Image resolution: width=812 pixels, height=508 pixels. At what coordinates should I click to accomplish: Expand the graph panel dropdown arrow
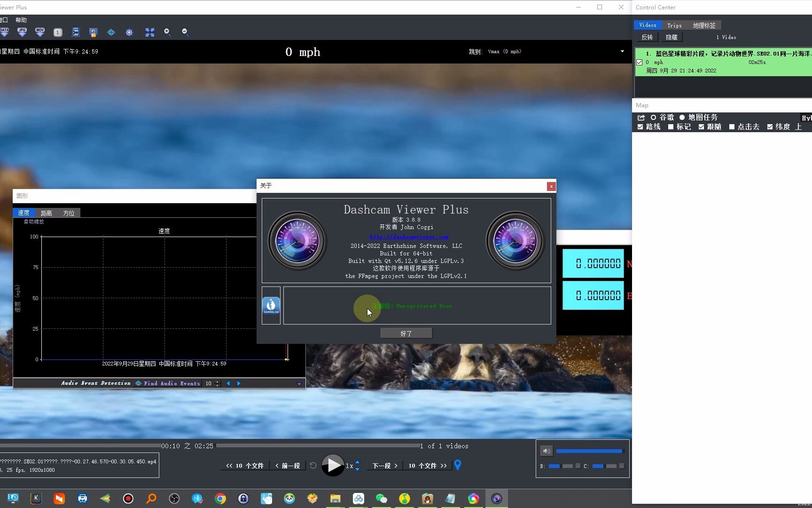[299, 384]
